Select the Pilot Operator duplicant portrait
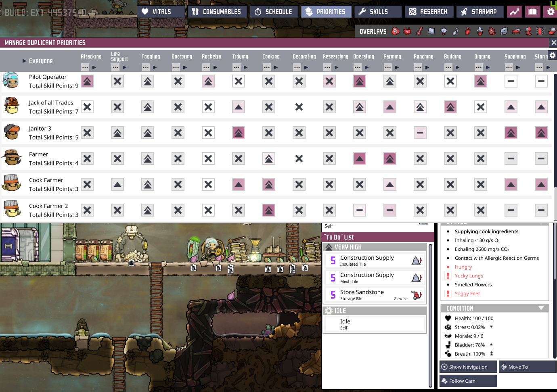Screen dimensions: 557x392 [11, 81]
